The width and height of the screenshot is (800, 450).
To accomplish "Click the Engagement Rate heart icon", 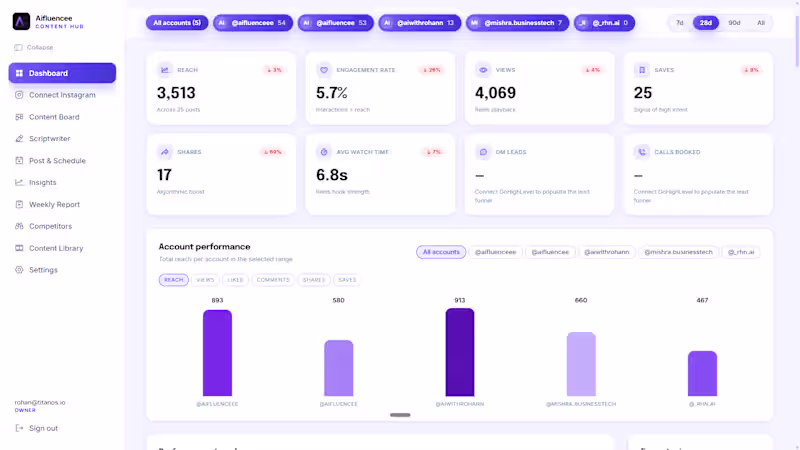I will click(x=324, y=70).
